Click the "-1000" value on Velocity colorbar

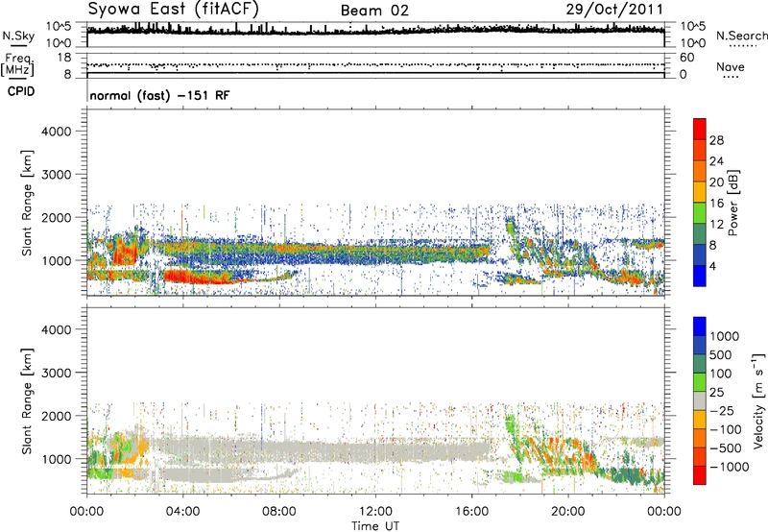pyautogui.click(x=729, y=467)
